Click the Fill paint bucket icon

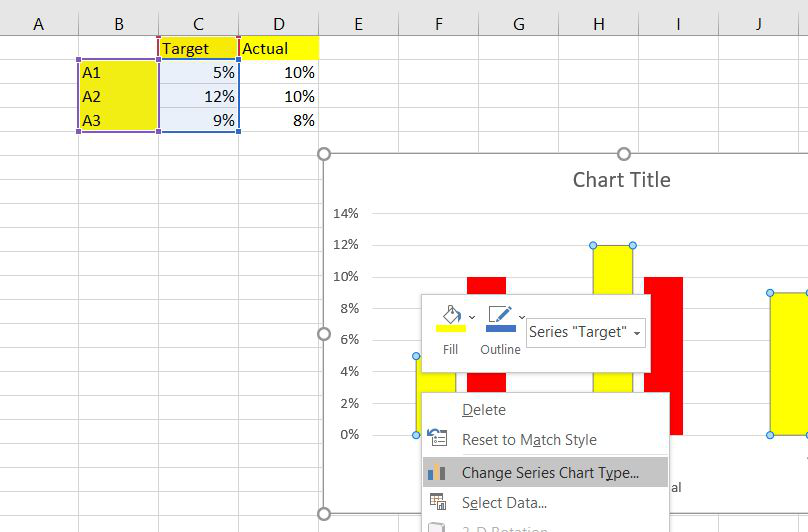pyautogui.click(x=451, y=318)
